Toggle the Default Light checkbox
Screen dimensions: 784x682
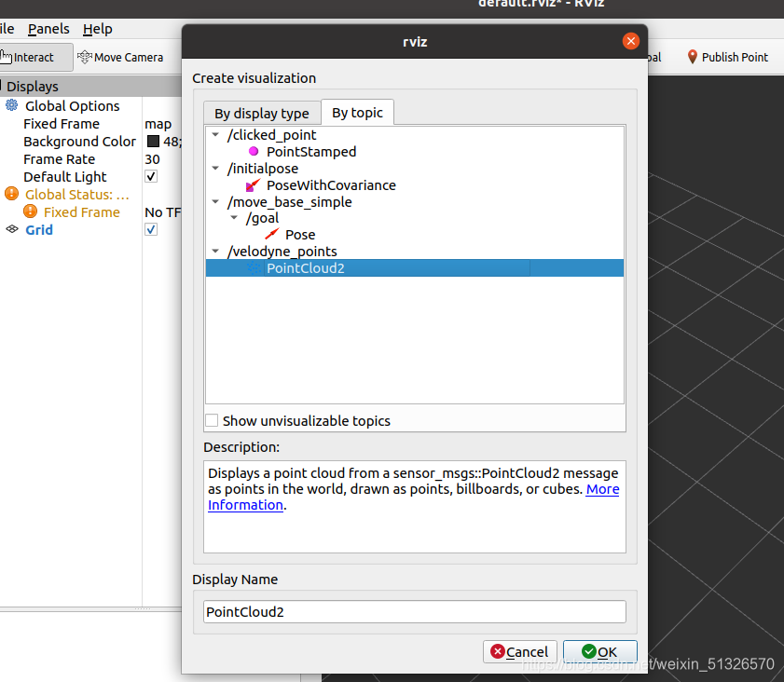pos(151,176)
